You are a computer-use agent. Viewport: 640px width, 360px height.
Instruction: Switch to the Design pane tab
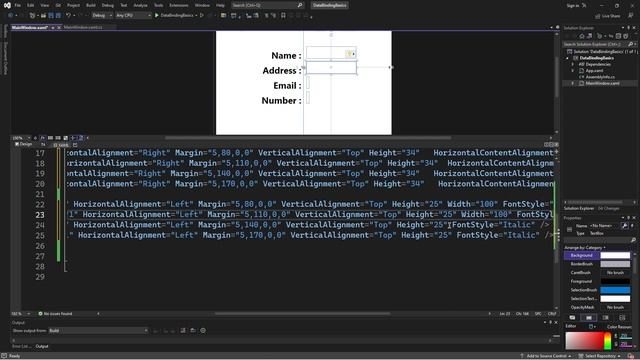coord(23,144)
